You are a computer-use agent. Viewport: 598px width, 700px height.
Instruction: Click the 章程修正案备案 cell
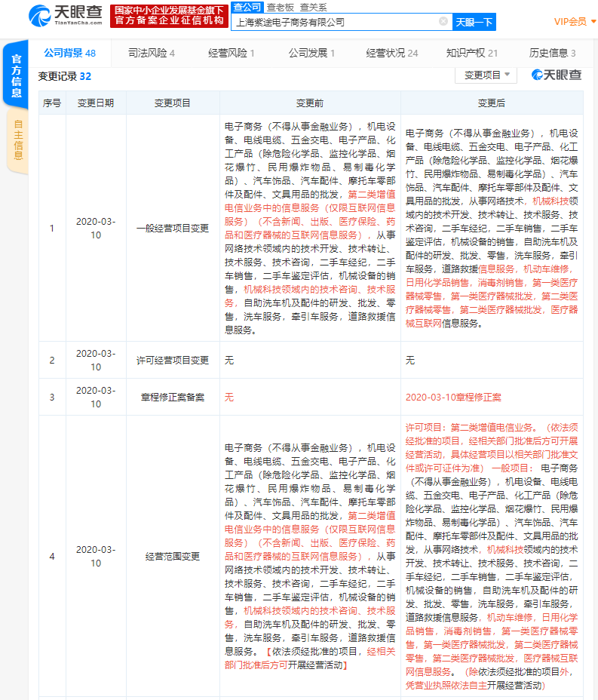tap(173, 398)
